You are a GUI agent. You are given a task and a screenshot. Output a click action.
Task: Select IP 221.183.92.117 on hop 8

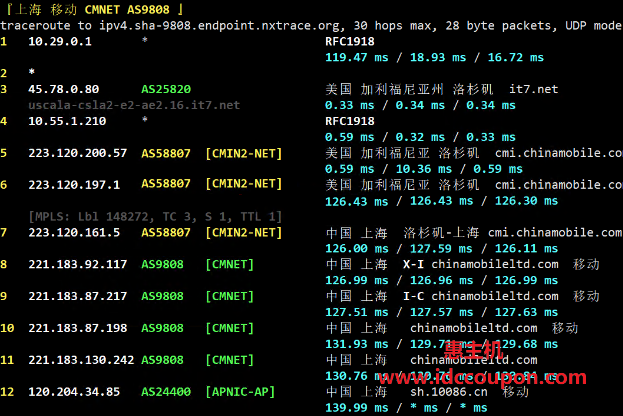coord(77,265)
